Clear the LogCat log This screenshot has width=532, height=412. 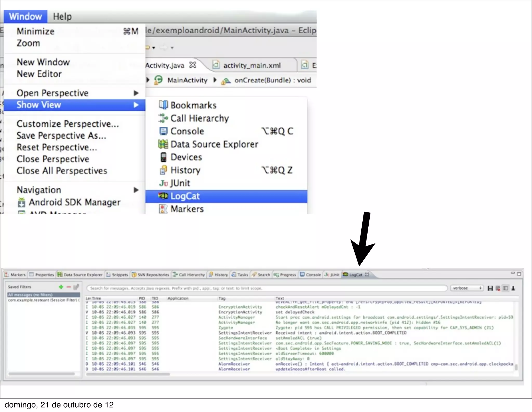coord(498,288)
